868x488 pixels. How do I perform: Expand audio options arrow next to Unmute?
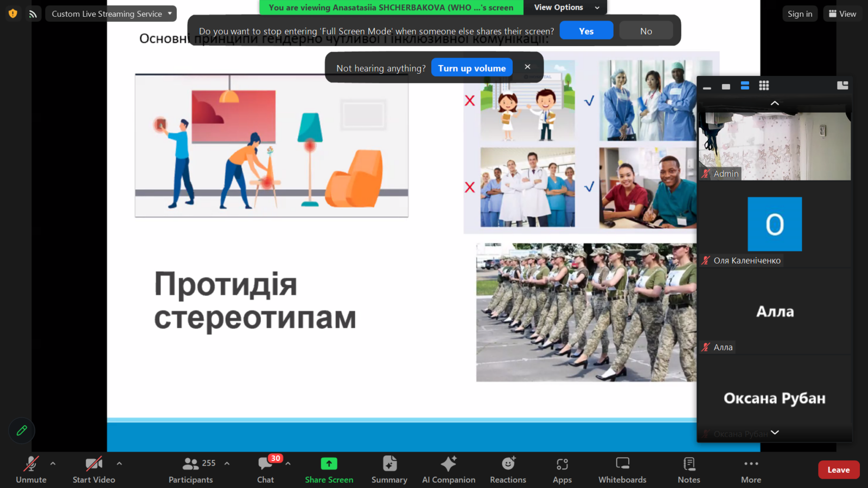53,464
